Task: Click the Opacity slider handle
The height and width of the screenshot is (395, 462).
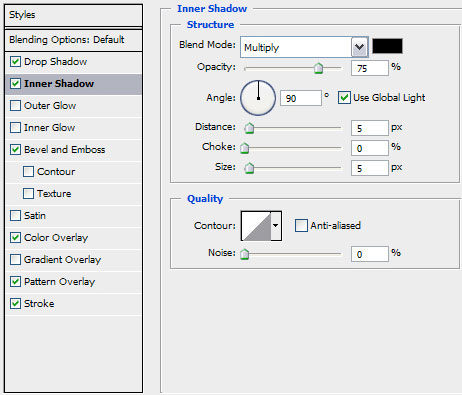Action: [319, 68]
